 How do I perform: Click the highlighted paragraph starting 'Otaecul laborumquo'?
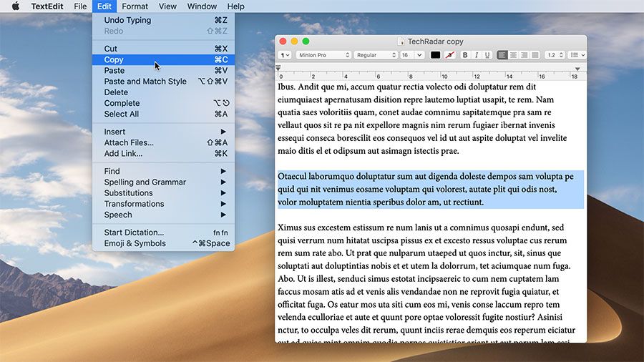click(431, 189)
